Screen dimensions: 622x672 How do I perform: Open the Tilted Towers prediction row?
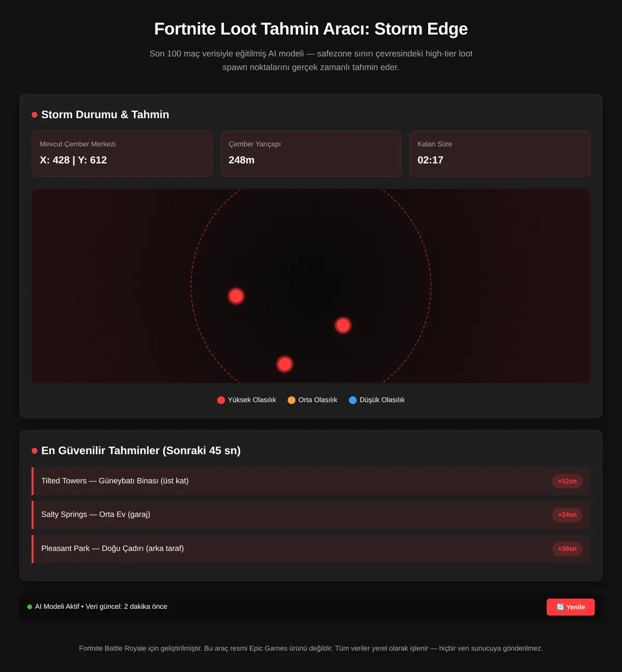311,481
